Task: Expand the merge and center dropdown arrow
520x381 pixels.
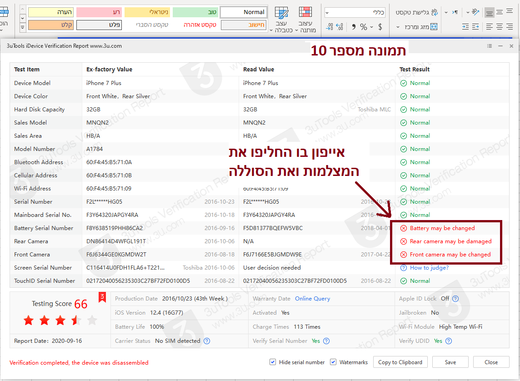Action: click(398, 27)
